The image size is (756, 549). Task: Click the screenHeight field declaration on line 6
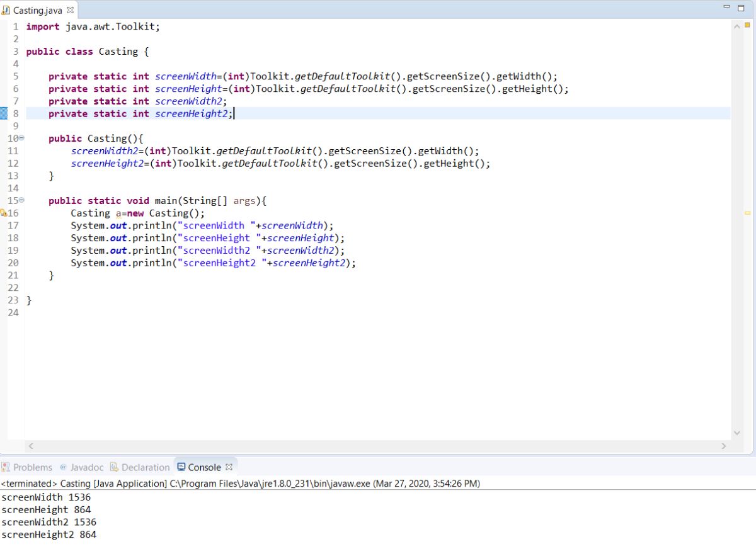coord(309,89)
